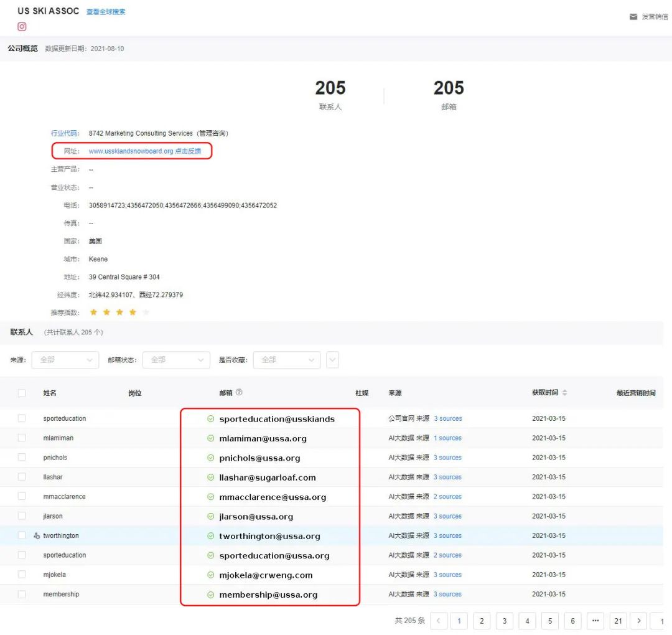The image size is (672, 635).
Task: Open 1 sources link for mlamiman row
Action: click(x=447, y=438)
